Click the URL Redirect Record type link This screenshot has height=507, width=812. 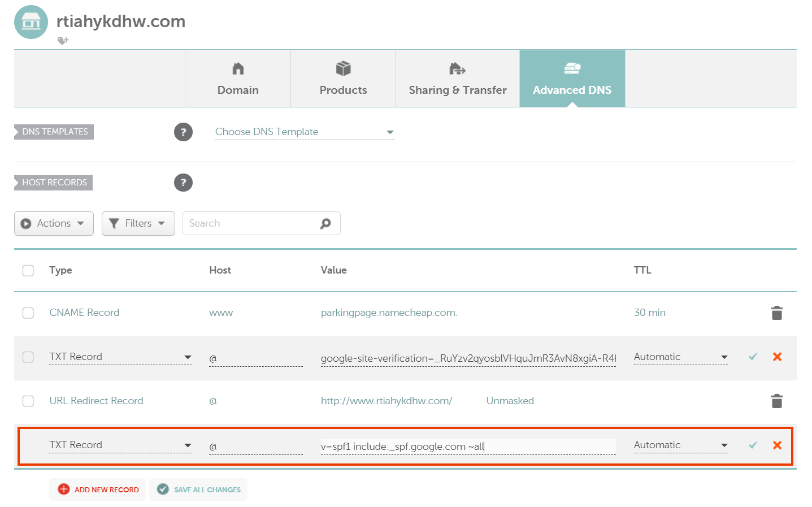pos(96,401)
